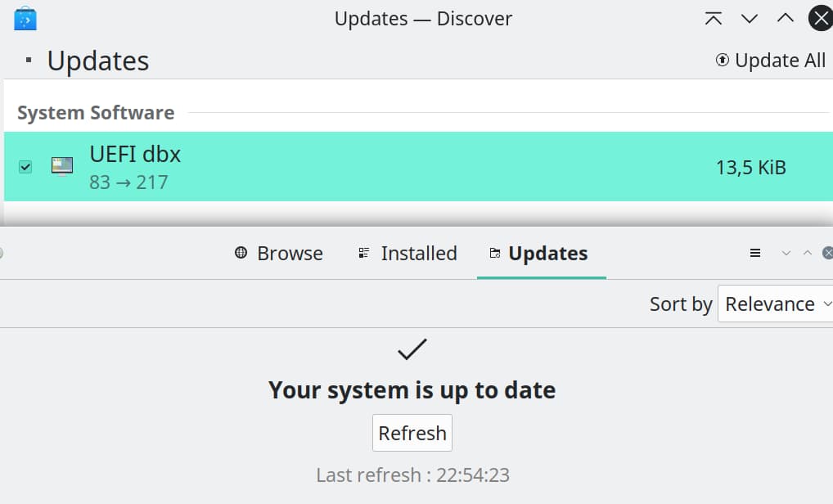The width and height of the screenshot is (833, 504).
Task: Click the small grey close button in lower window
Action: click(828, 253)
